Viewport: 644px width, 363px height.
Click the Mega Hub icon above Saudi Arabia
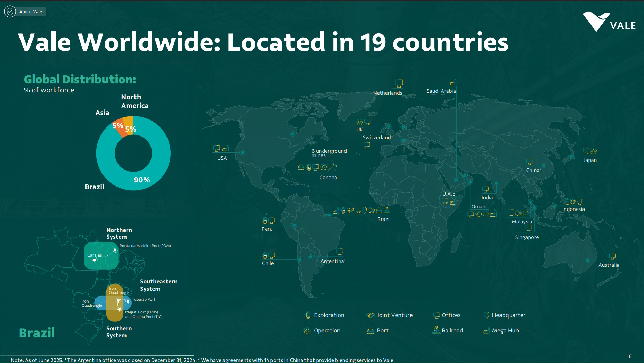point(453,83)
